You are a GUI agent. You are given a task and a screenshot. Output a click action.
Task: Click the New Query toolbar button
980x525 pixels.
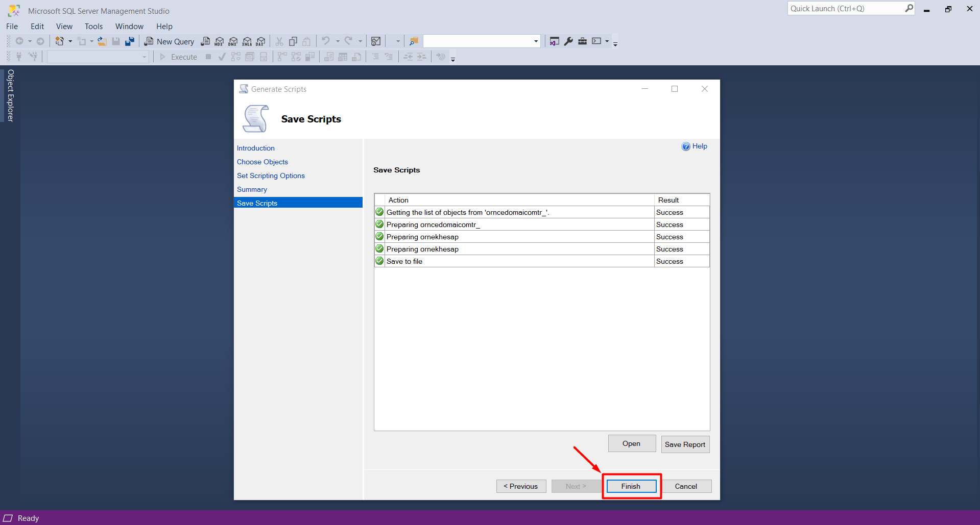pyautogui.click(x=170, y=41)
